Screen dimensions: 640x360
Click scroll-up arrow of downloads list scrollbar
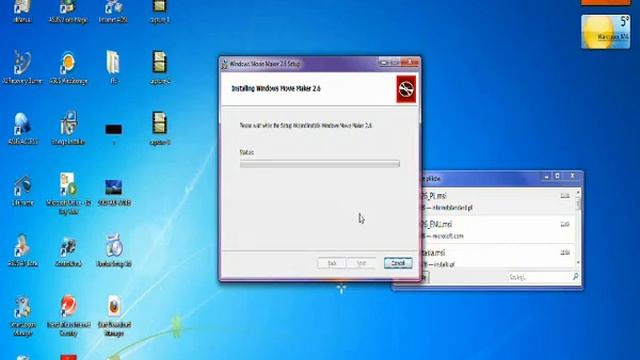coord(578,192)
